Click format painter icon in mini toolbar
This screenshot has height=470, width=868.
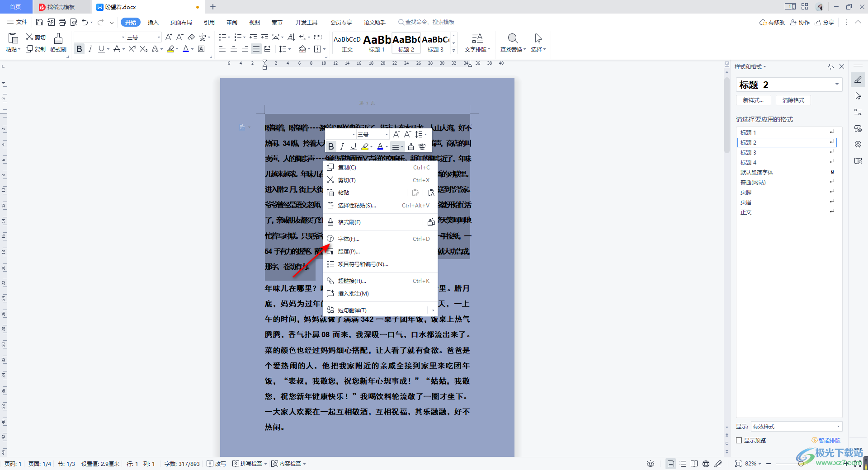coord(410,146)
